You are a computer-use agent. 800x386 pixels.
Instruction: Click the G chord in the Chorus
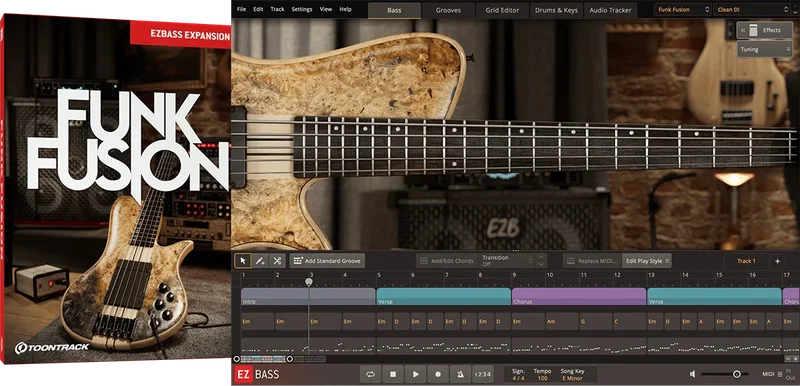(x=595, y=322)
